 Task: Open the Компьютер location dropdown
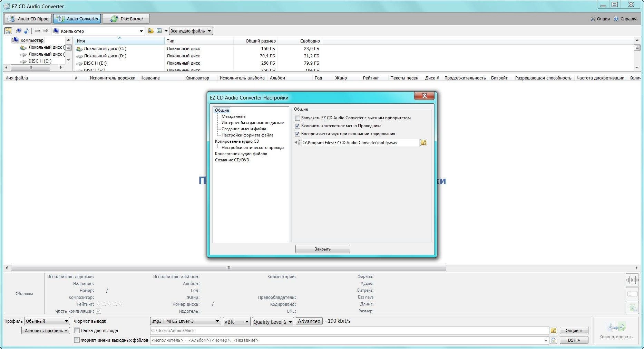click(x=141, y=31)
